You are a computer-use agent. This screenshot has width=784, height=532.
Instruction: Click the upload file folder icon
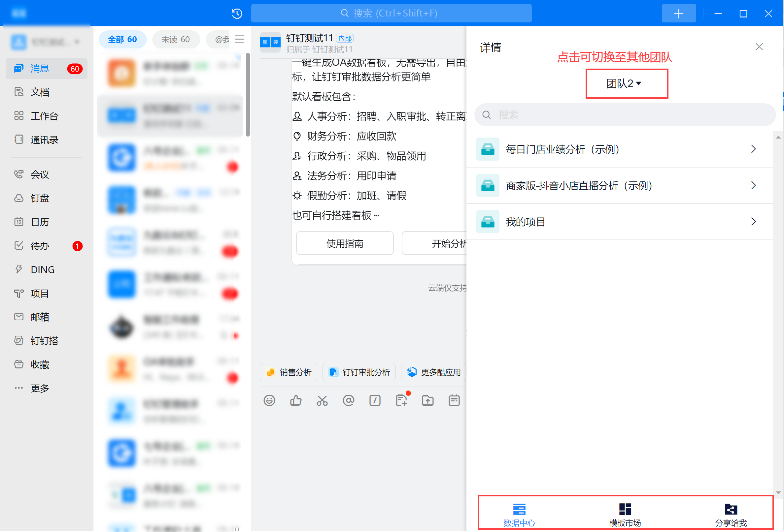pyautogui.click(x=428, y=400)
